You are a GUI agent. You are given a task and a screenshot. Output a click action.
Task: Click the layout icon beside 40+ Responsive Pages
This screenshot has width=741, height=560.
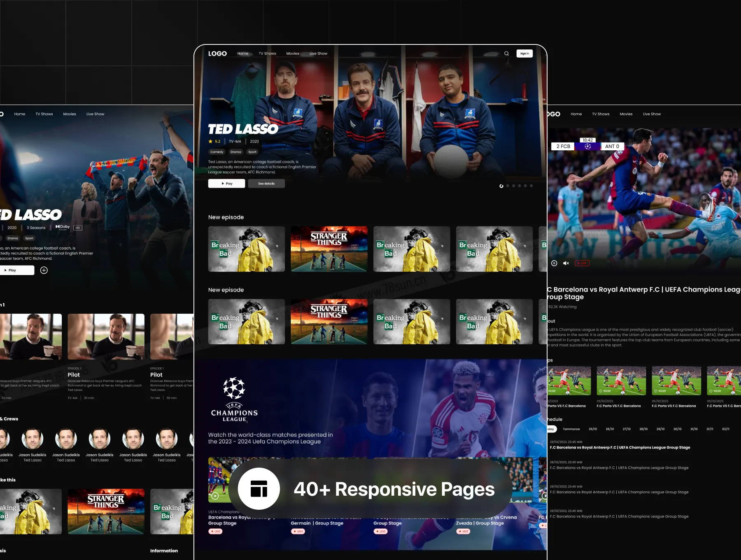tap(259, 489)
